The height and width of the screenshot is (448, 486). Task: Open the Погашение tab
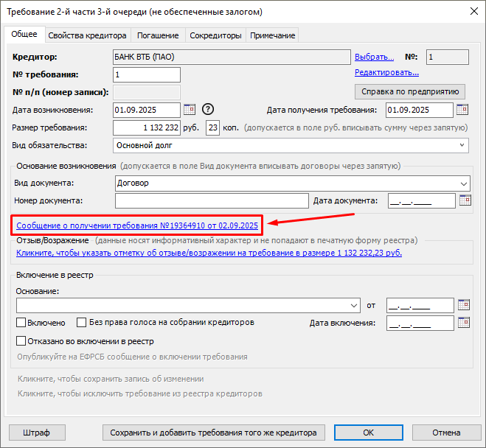point(158,35)
